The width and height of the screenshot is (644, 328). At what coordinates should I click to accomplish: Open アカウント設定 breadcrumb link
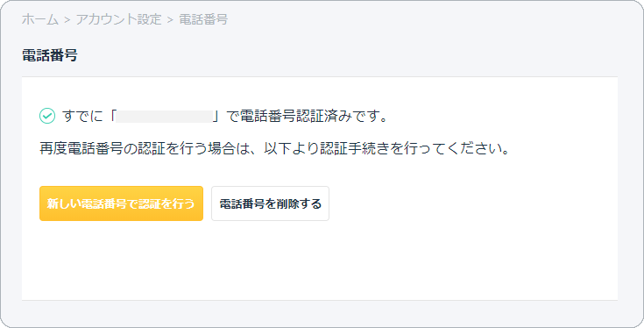(118, 19)
